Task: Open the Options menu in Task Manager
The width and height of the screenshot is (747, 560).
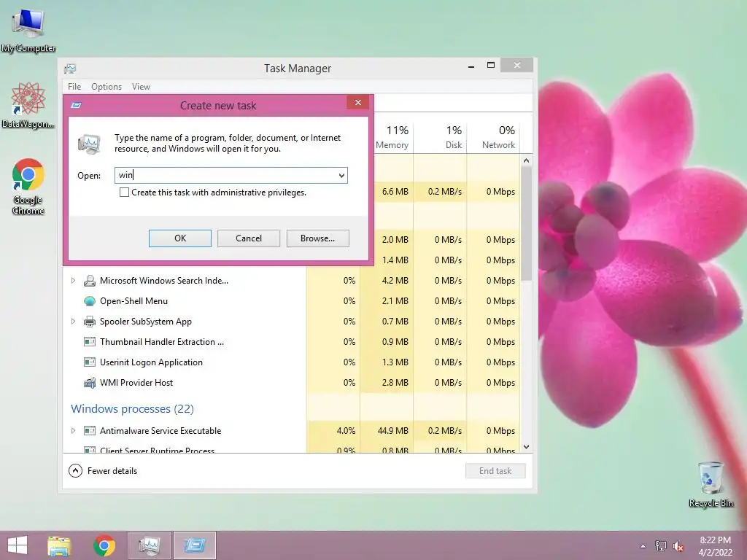Action: point(107,87)
